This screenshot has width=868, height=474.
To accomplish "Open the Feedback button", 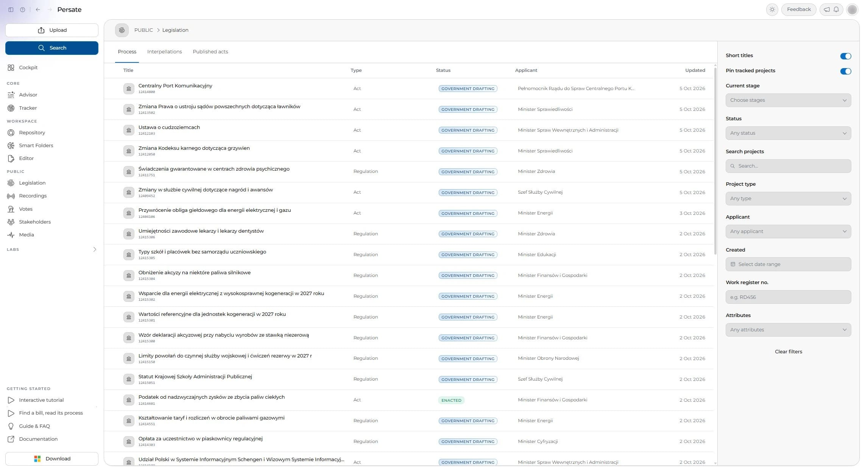I will coord(799,9).
